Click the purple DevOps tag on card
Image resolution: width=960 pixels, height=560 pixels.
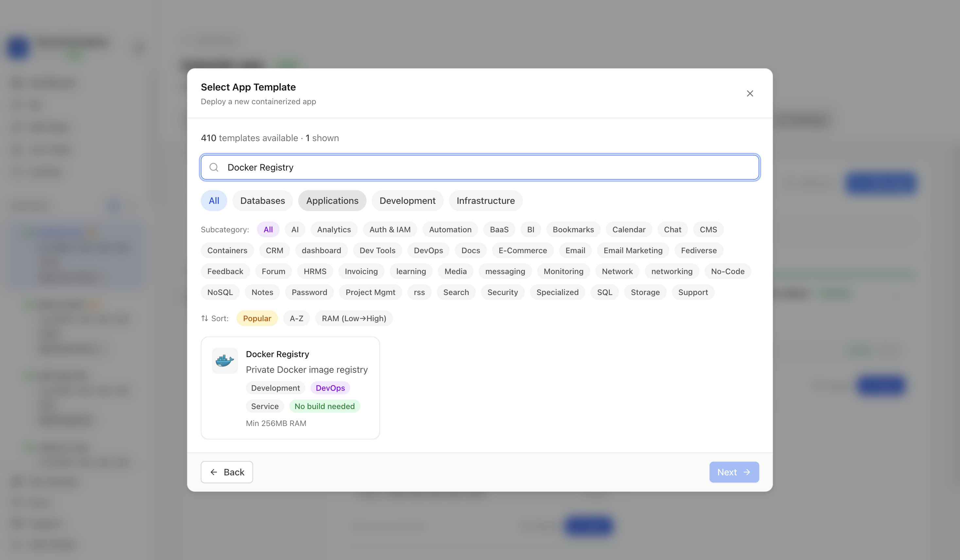tap(330, 388)
